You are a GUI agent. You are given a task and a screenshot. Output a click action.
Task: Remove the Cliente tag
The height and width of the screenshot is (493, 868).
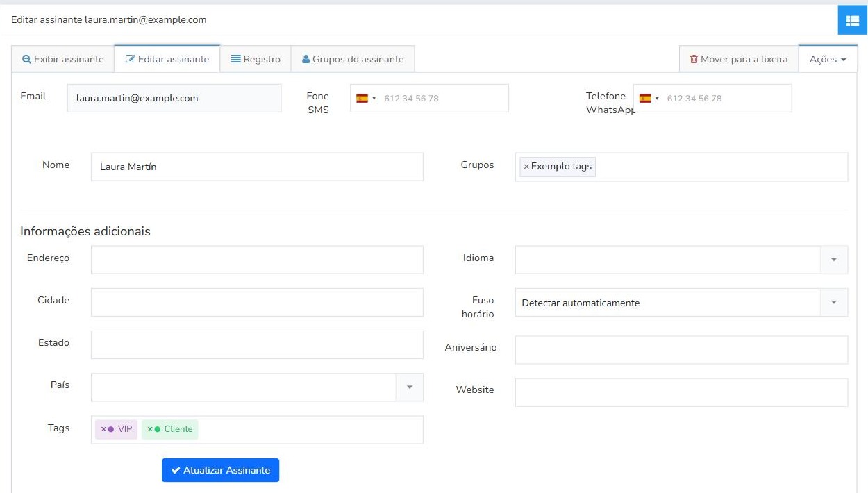coord(150,429)
